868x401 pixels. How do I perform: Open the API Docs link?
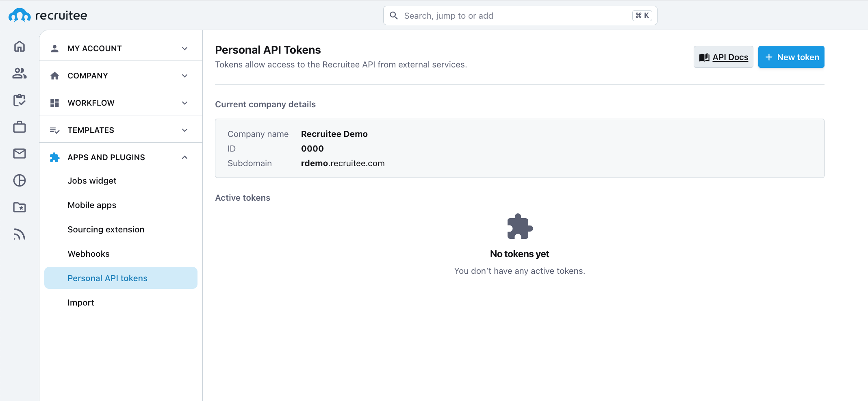tap(723, 57)
